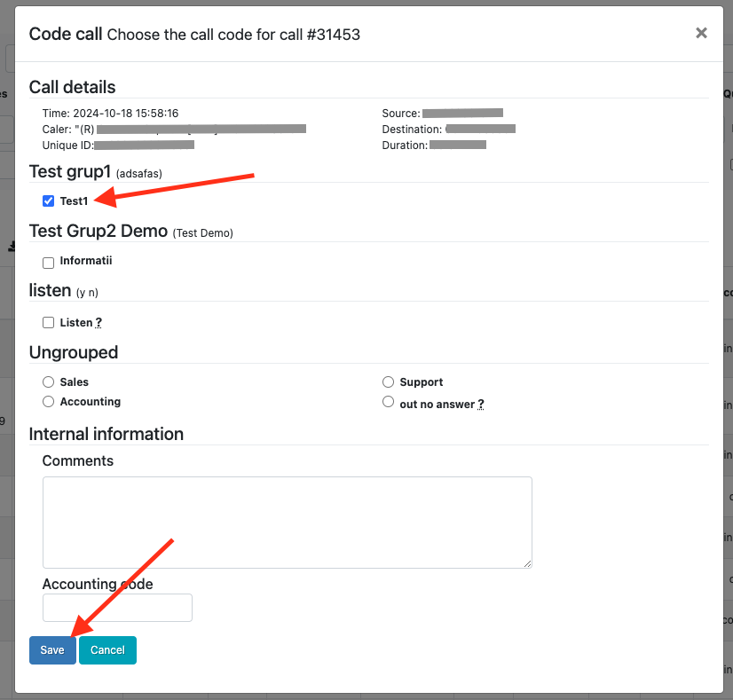
Task: Pick the 'out no answer' radio button
Action: point(389,403)
